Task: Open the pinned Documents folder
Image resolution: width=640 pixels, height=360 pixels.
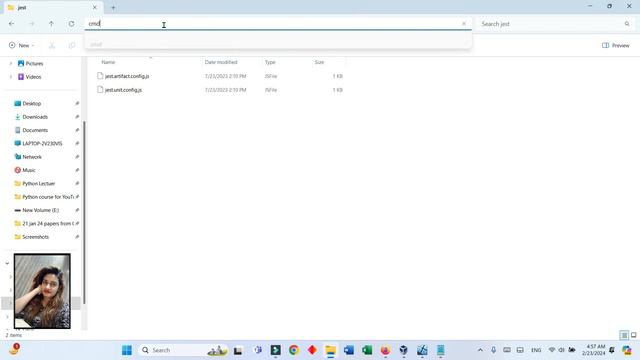Action: (35, 130)
